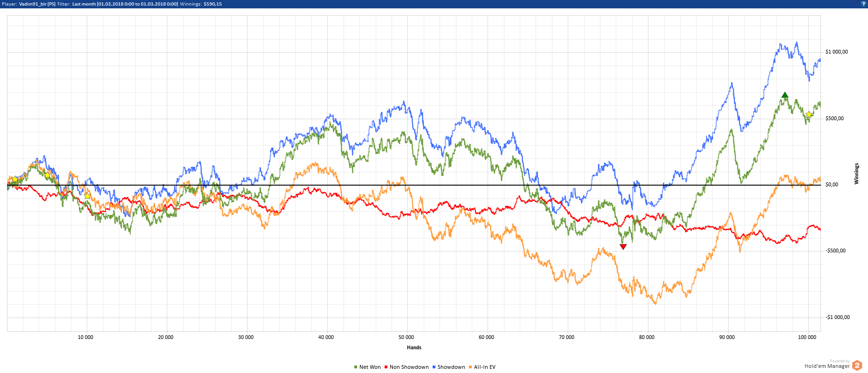Click the "Winnings" y-axis title
The width and height of the screenshot is (868, 373).
pos(856,174)
